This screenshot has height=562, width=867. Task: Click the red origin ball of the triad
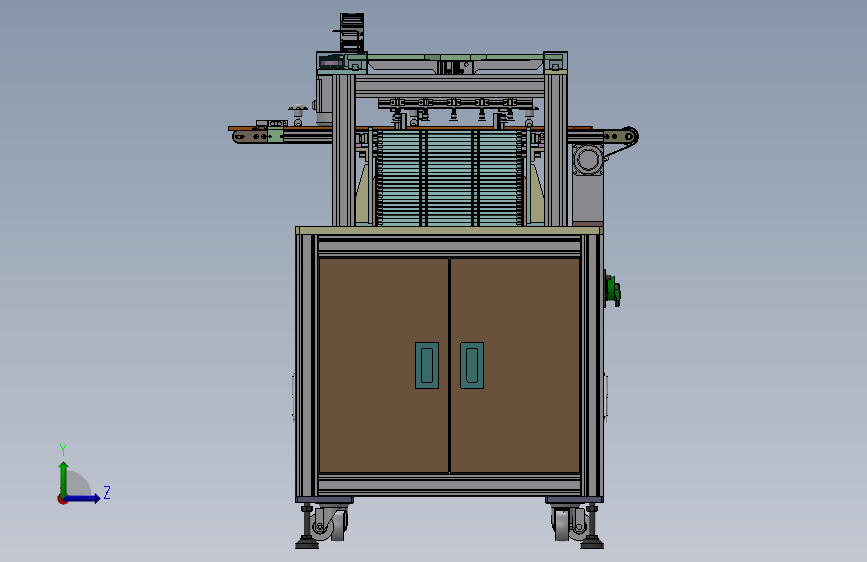click(62, 499)
